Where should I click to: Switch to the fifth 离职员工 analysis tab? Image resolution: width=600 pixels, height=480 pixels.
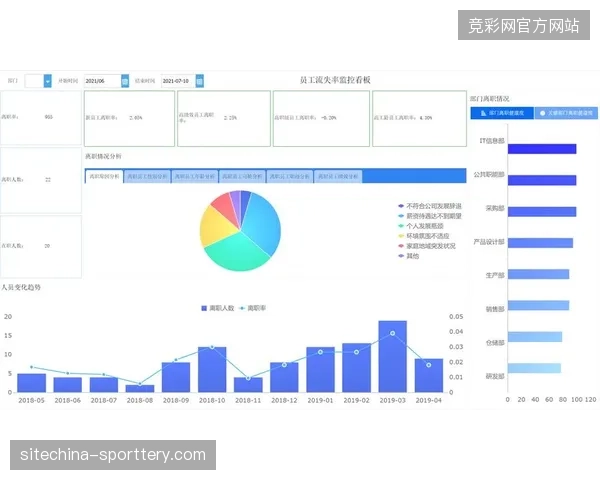290,176
